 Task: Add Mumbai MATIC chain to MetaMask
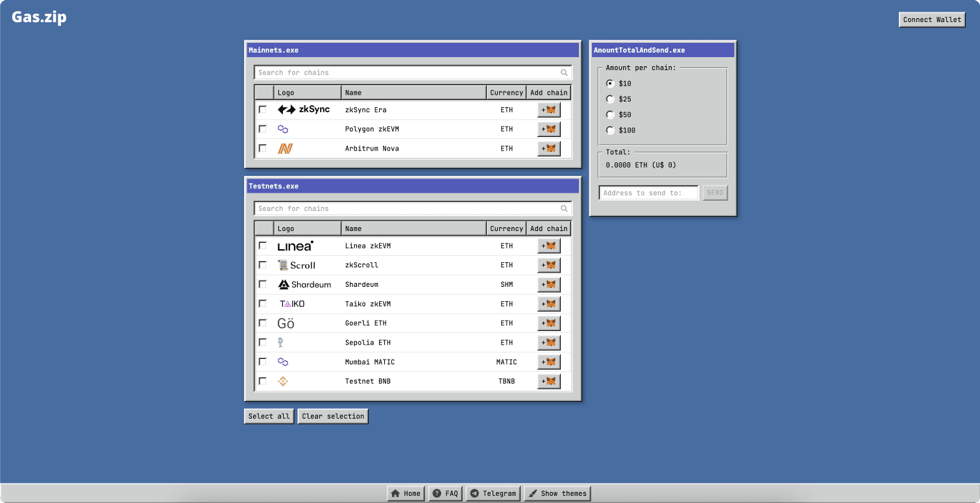[549, 362]
